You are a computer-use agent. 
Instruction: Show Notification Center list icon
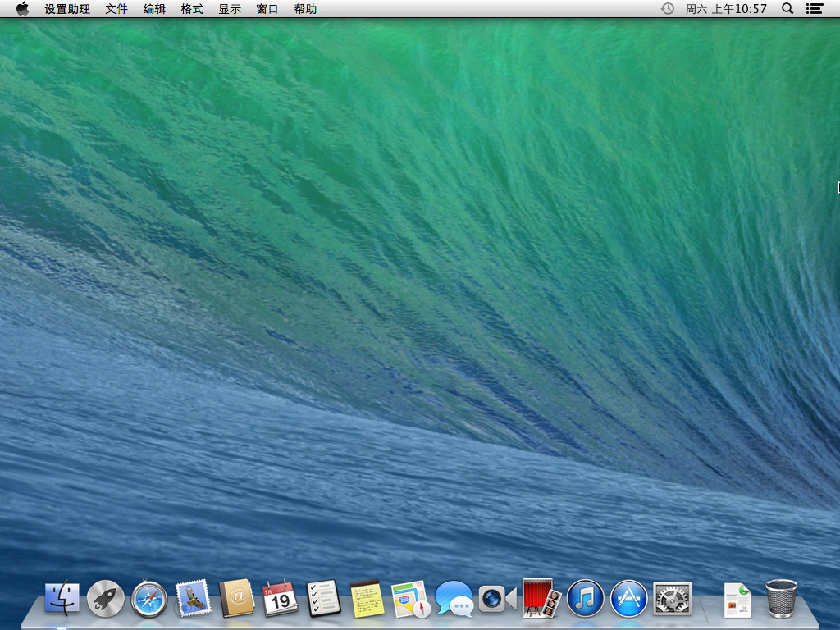pyautogui.click(x=815, y=8)
